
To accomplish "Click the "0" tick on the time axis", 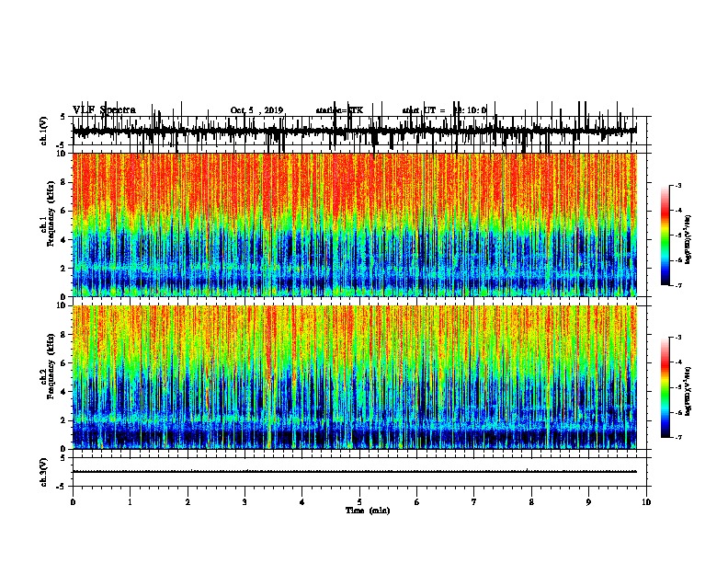I will point(73,502).
